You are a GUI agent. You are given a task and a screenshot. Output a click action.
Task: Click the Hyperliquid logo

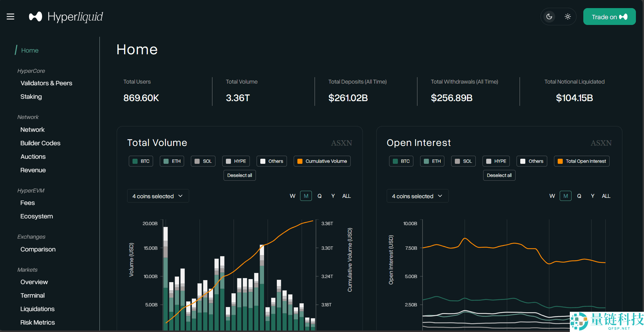66,17
